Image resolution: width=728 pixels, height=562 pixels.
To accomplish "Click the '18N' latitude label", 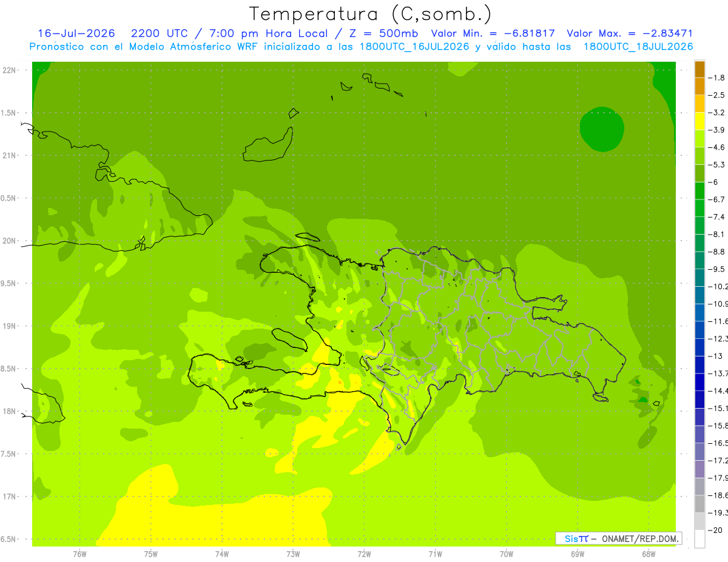I will [10, 412].
